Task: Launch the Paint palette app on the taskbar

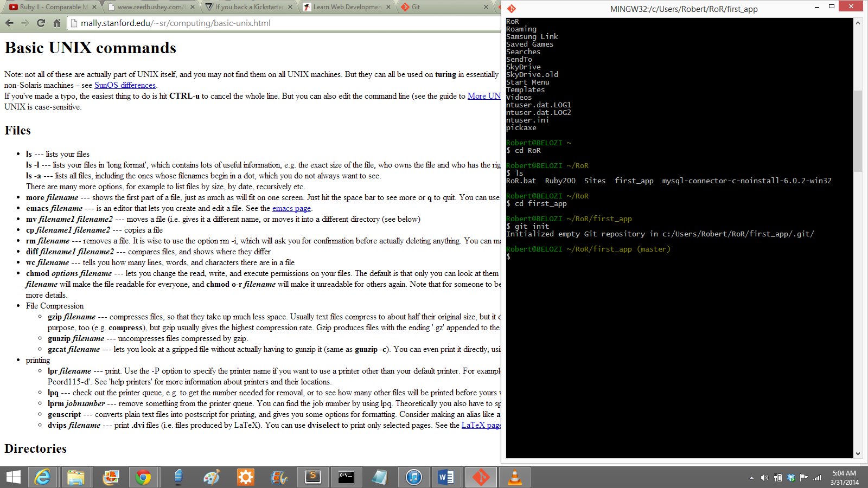Action: 211,477
